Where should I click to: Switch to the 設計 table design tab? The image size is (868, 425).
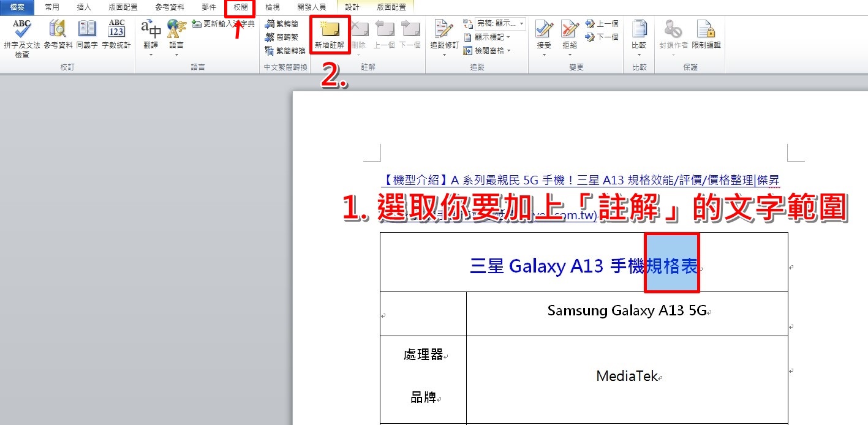(352, 7)
